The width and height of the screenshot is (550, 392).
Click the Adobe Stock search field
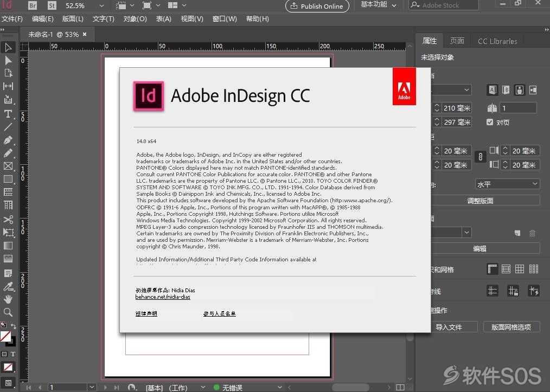click(x=443, y=5)
